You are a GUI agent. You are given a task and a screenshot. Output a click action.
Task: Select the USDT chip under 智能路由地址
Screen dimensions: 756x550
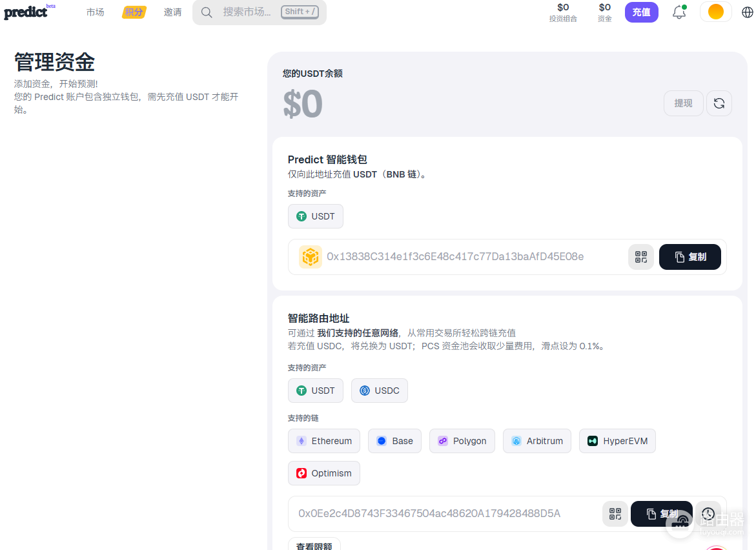(x=315, y=391)
